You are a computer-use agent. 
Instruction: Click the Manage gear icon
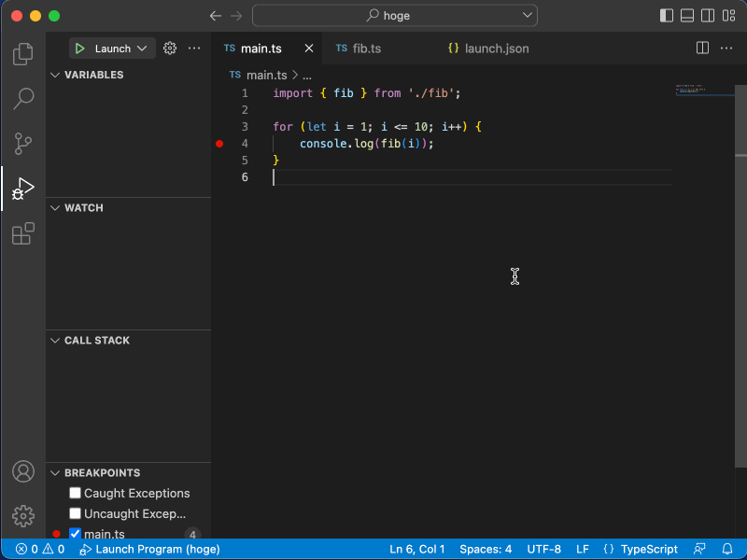tap(22, 515)
